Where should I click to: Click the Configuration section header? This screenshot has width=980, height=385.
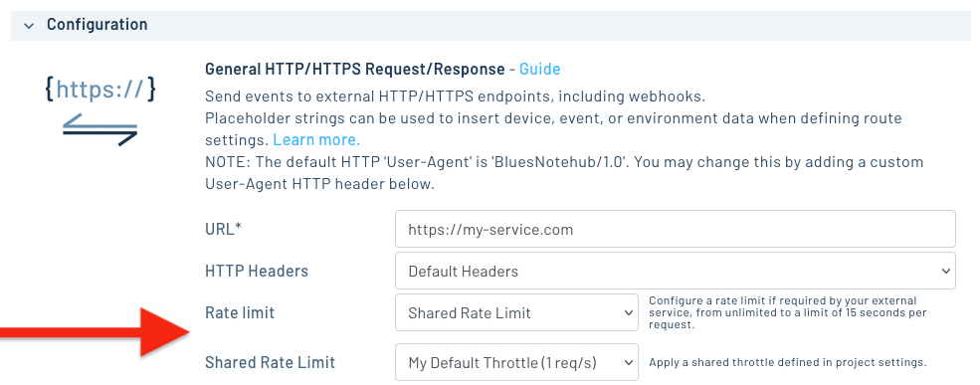(x=490, y=26)
